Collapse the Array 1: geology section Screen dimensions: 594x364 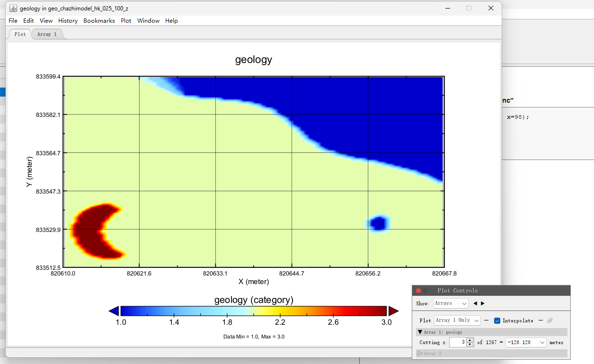click(x=420, y=332)
